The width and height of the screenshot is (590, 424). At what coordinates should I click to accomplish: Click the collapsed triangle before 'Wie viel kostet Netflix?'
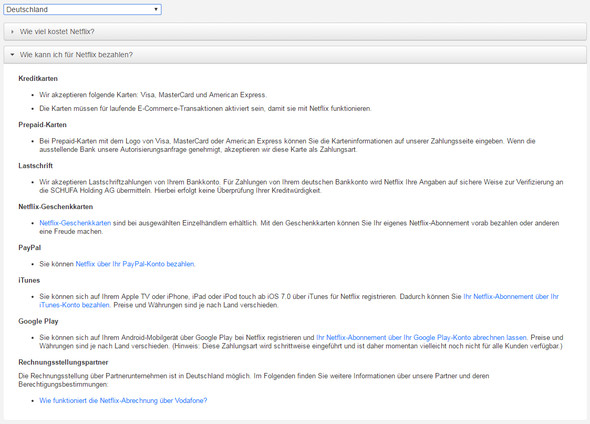click(12, 32)
